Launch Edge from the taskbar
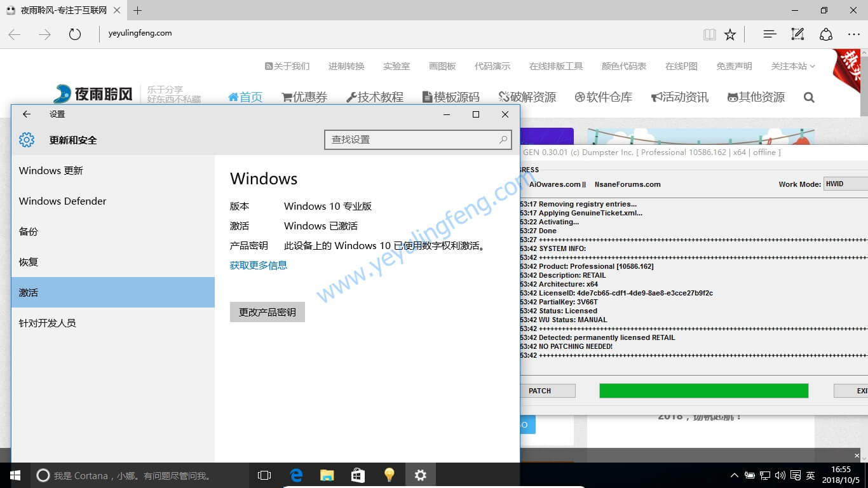The height and width of the screenshot is (488, 868). 296,475
